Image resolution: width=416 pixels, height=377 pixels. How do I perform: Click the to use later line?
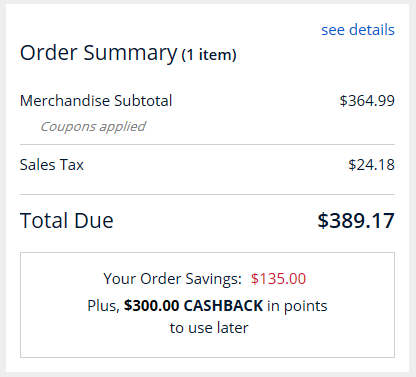tap(209, 328)
